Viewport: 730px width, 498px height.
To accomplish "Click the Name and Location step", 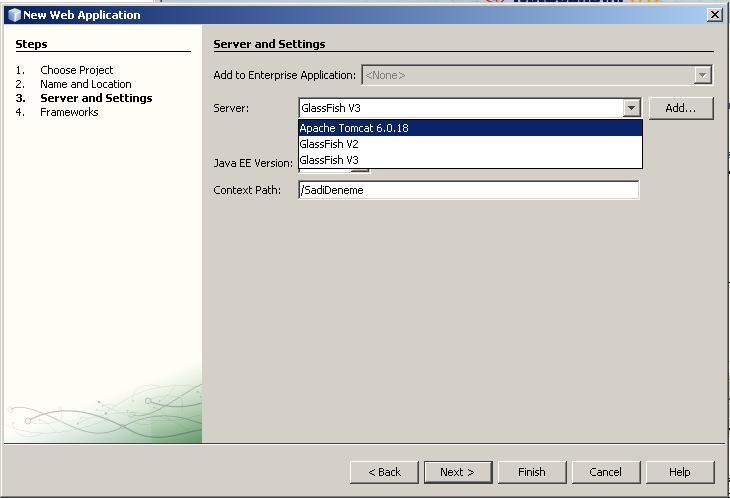I will (x=86, y=84).
